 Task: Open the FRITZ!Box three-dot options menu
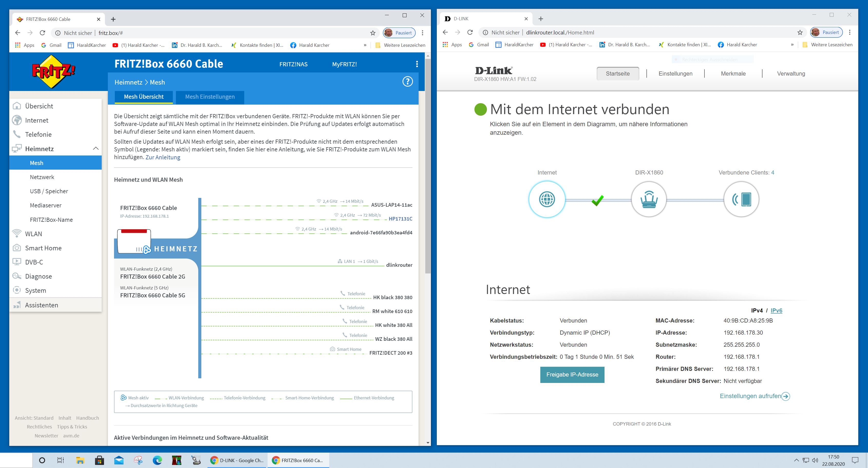point(417,64)
